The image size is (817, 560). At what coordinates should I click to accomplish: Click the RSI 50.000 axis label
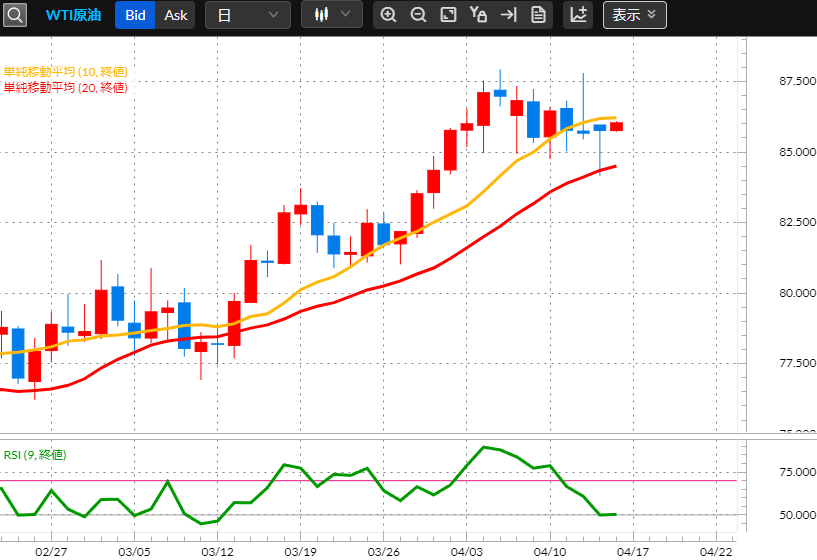coord(798,515)
